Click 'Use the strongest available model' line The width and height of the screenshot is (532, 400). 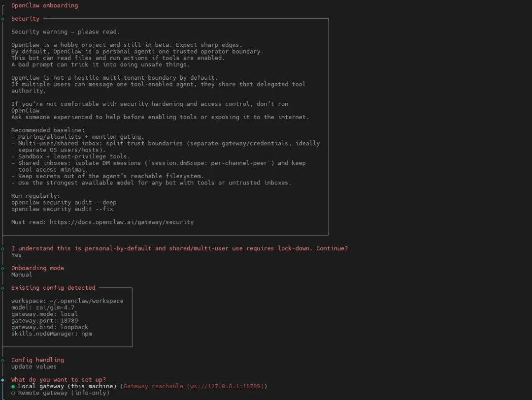(x=151, y=183)
